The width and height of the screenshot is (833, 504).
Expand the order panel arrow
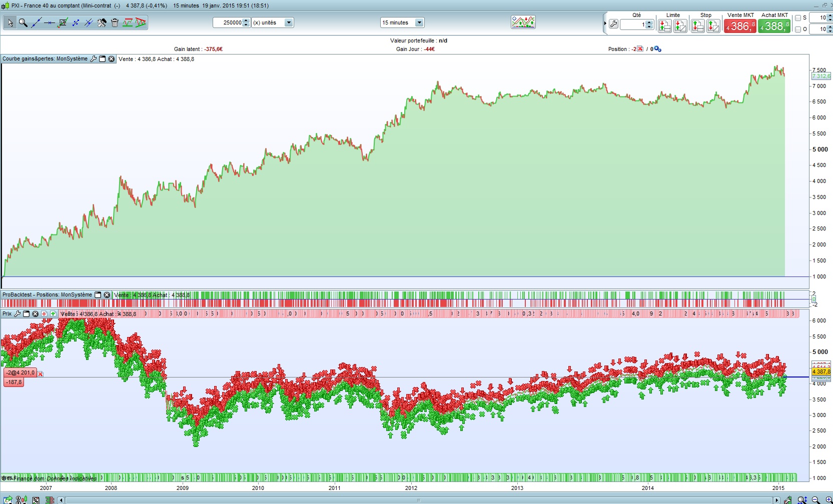605,23
